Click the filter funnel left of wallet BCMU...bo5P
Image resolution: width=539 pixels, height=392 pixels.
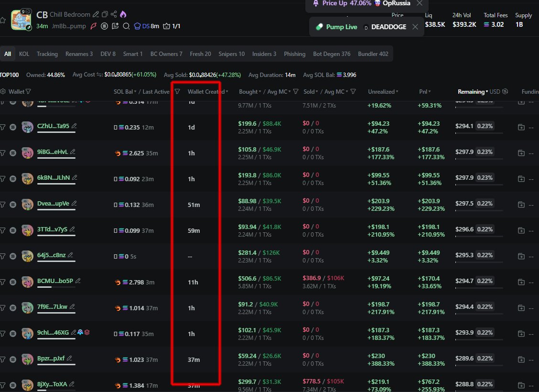point(2,281)
